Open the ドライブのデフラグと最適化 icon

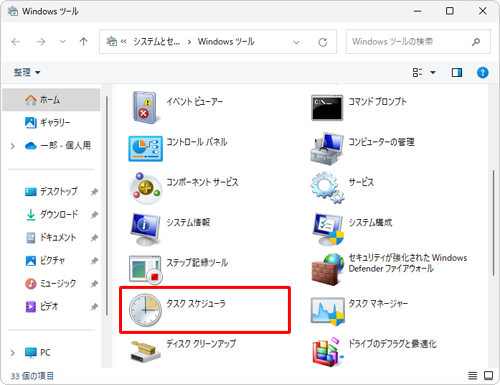[x=327, y=352]
